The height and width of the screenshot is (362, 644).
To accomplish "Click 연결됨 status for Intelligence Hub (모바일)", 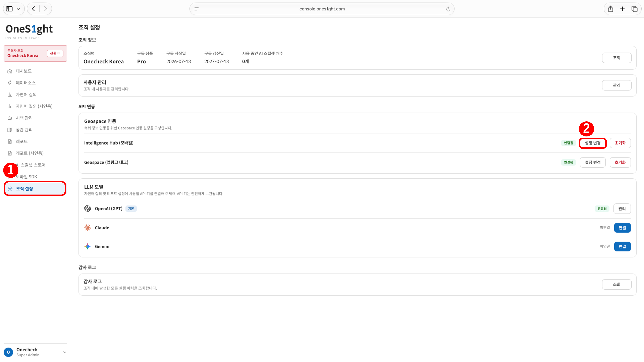I will click(568, 143).
